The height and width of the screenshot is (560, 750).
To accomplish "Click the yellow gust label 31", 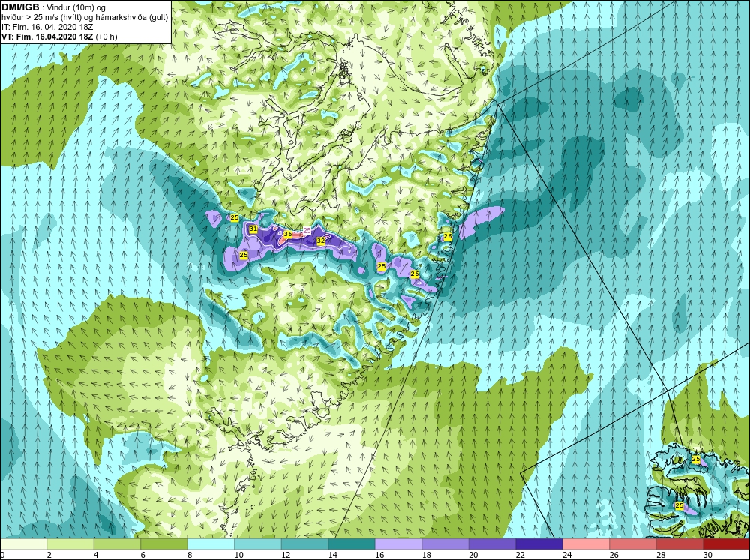I will [x=253, y=229].
